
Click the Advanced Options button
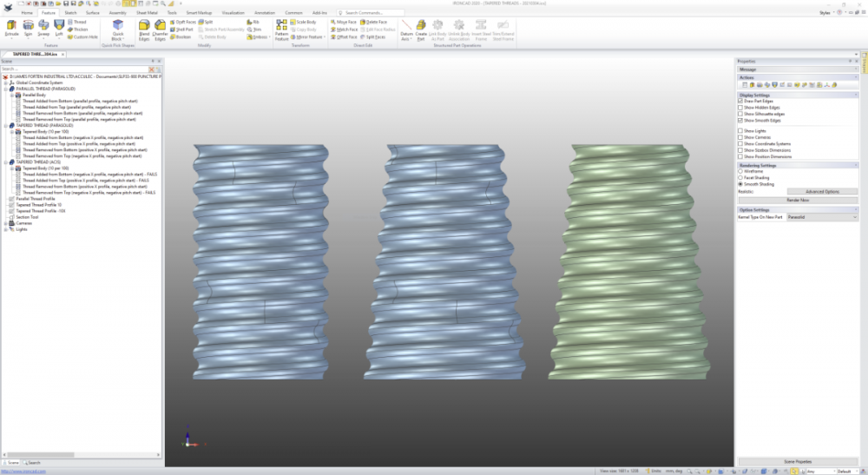[x=822, y=192]
